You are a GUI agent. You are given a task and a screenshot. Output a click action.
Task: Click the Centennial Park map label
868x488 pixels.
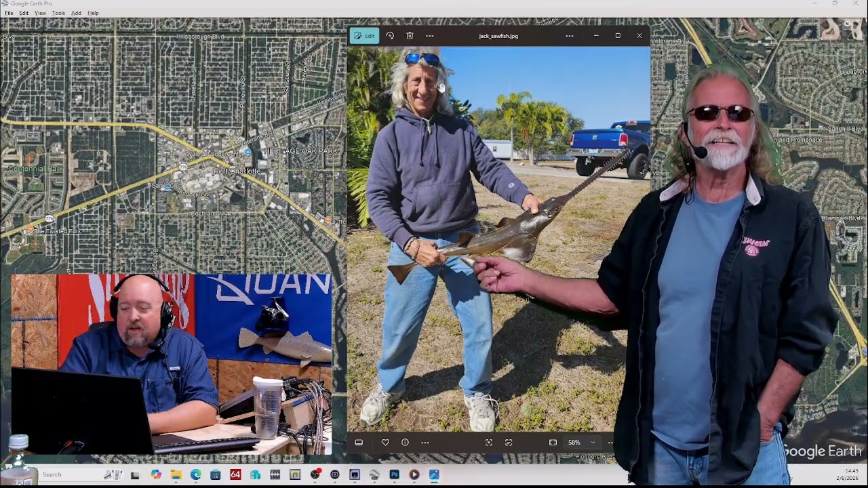click(35, 168)
